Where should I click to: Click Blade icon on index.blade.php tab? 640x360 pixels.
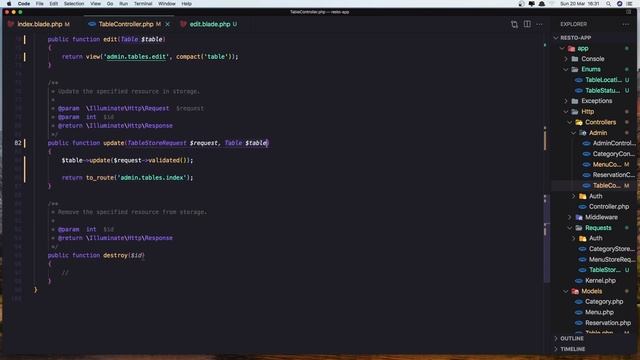(x=11, y=24)
